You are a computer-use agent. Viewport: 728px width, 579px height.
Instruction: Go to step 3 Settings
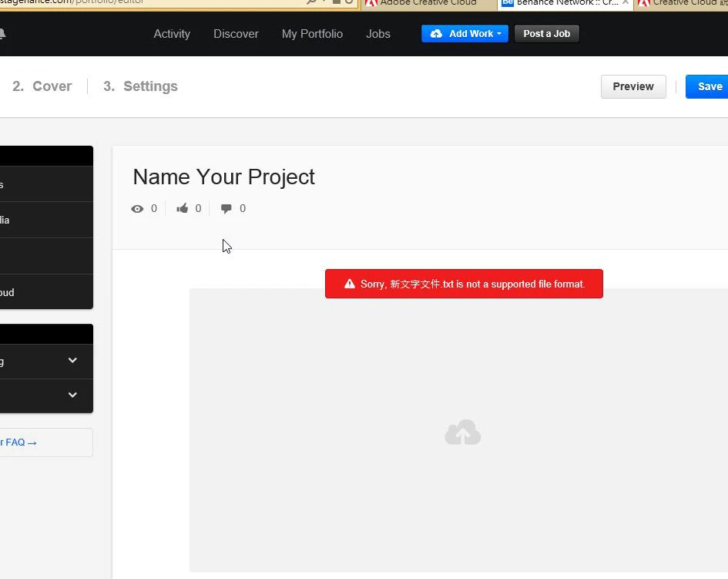click(x=141, y=86)
